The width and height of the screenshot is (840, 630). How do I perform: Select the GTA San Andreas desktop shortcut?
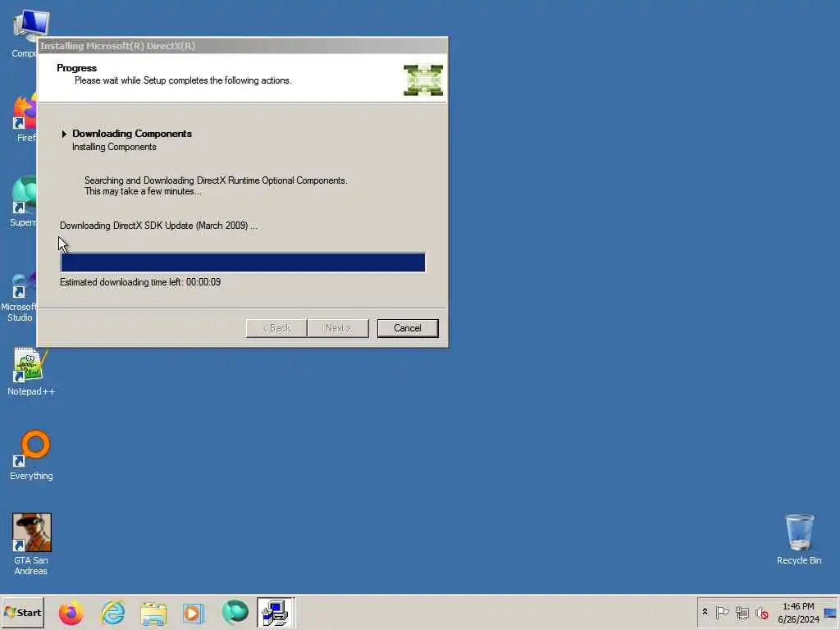tap(31, 544)
